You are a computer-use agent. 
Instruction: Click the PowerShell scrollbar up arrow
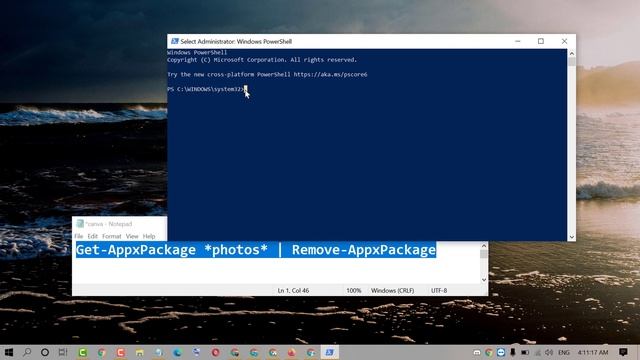point(571,53)
